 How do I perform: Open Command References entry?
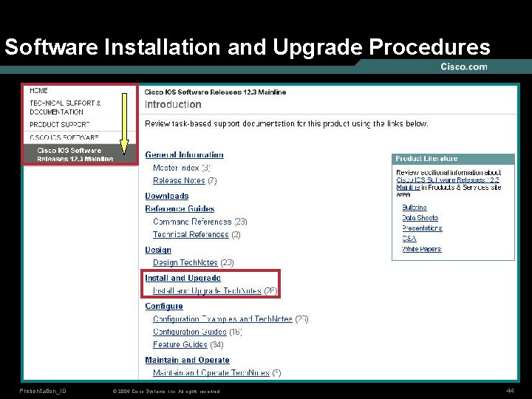(x=192, y=222)
